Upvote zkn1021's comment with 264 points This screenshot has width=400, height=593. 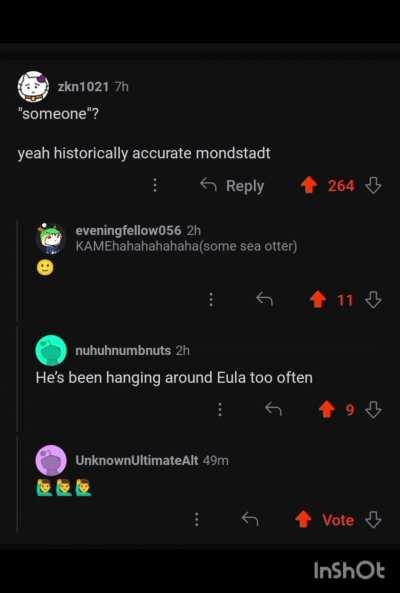(x=309, y=186)
